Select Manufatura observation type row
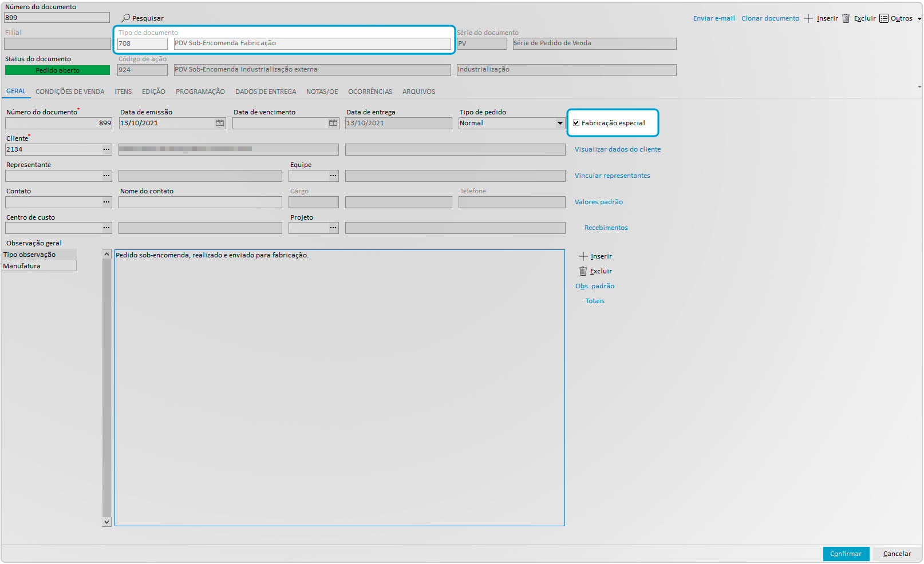The image size is (924, 564). 39,266
